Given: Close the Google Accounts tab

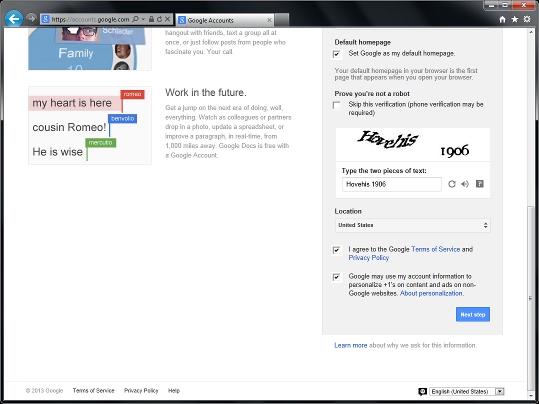Looking at the screenshot, I should (269, 20).
